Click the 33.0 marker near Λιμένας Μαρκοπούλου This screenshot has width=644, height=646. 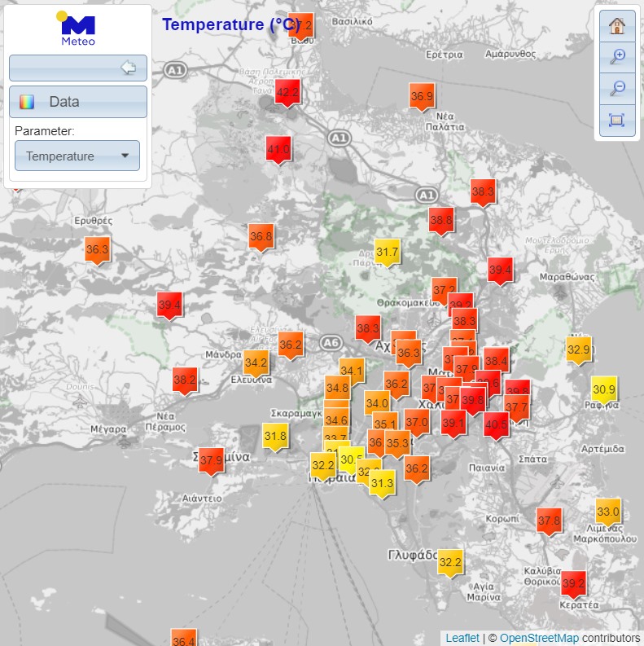point(608,513)
